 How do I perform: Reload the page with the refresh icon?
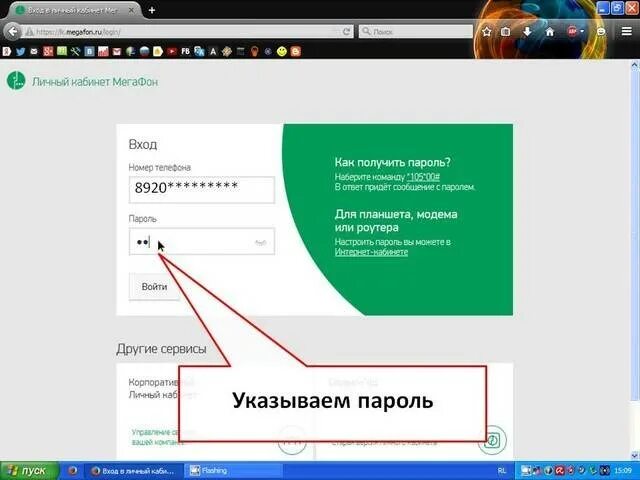[x=347, y=31]
